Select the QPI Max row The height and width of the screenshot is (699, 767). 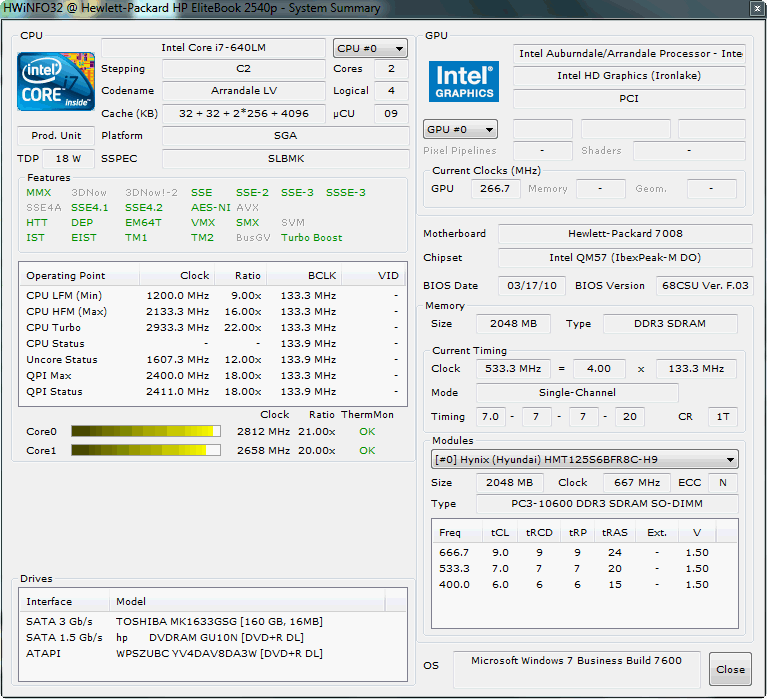tap(213, 375)
